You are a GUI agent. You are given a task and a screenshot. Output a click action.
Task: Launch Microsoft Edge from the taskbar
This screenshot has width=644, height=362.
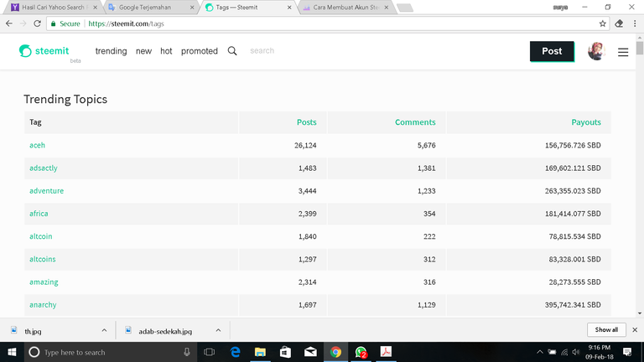pyautogui.click(x=236, y=352)
